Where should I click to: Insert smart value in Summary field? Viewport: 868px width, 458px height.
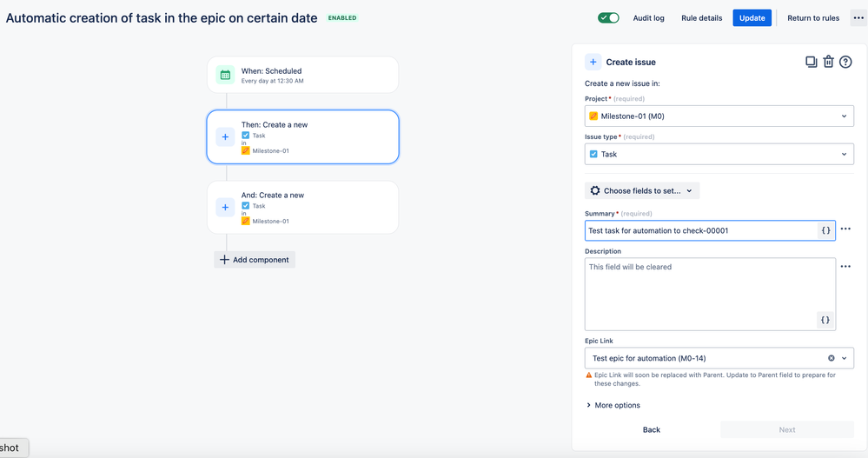pos(825,230)
